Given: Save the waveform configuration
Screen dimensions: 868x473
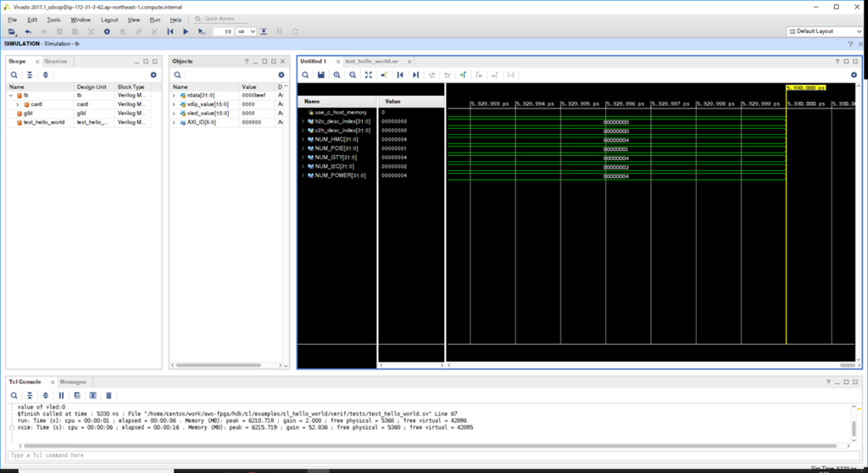Looking at the screenshot, I should coord(320,75).
